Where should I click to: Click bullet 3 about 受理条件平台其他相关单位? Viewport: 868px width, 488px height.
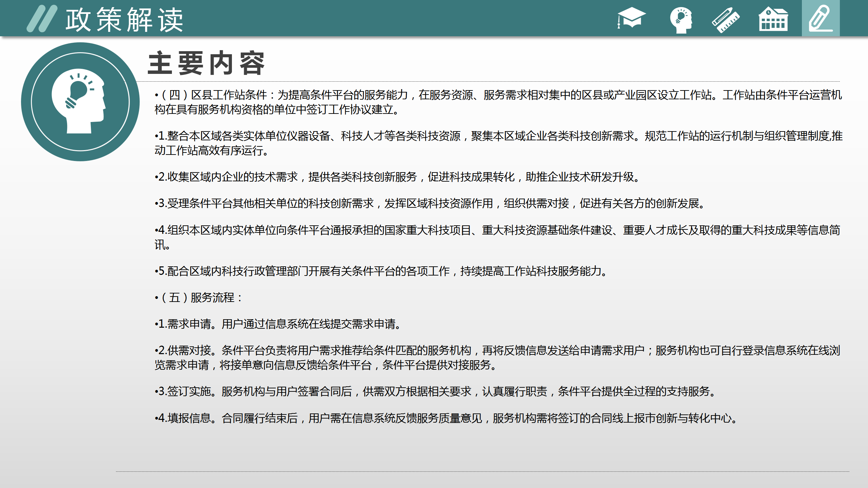[430, 203]
